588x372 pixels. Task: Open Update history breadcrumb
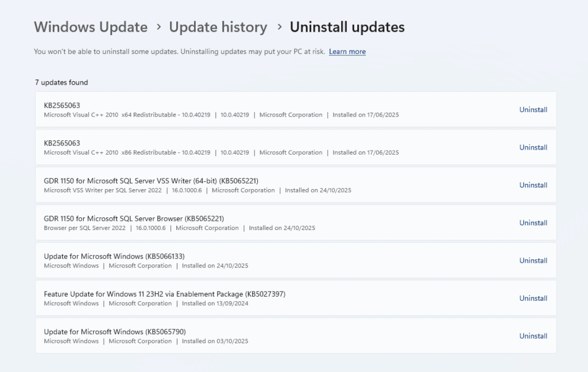pyautogui.click(x=218, y=27)
